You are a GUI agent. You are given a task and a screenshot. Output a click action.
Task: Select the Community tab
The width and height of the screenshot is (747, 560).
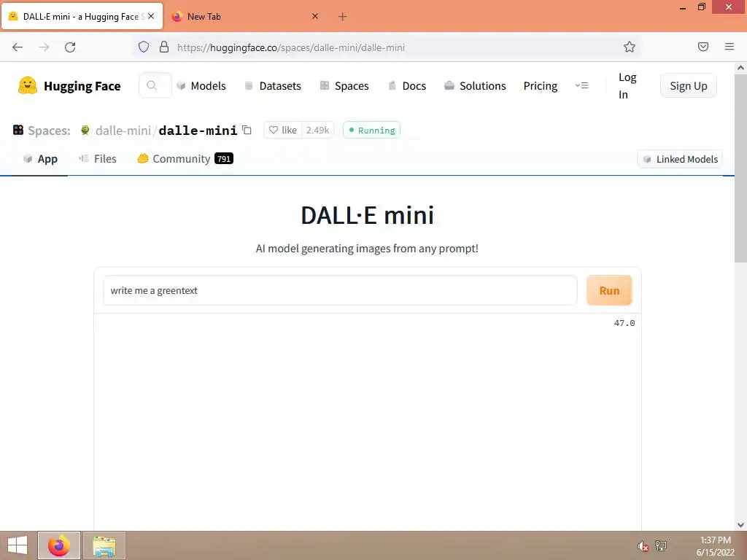(x=185, y=159)
